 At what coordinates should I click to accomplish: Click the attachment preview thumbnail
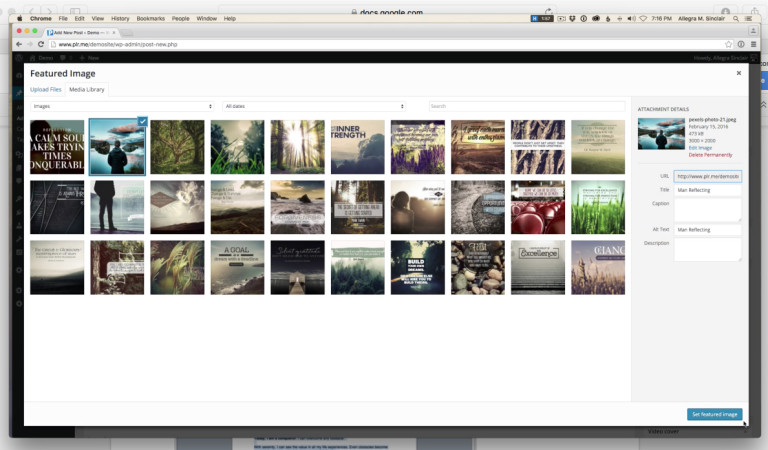(x=661, y=134)
